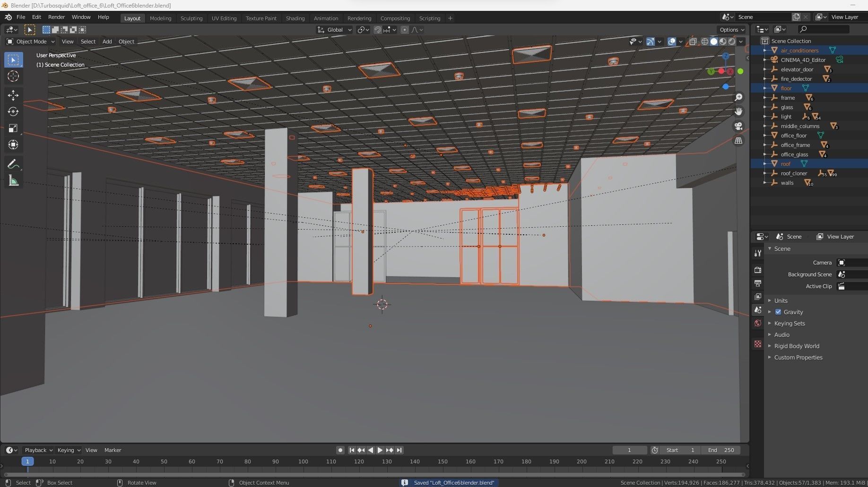Activate the Move tool

pyautogui.click(x=13, y=95)
